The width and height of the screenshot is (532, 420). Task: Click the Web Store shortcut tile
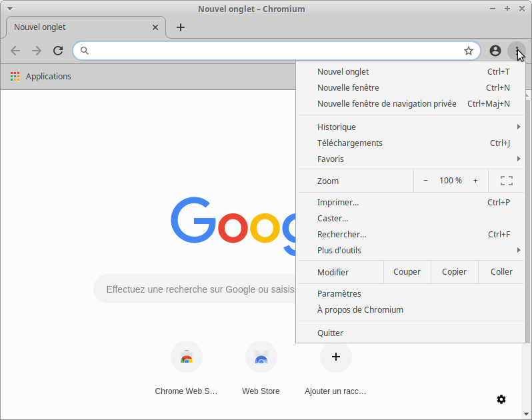[261, 357]
